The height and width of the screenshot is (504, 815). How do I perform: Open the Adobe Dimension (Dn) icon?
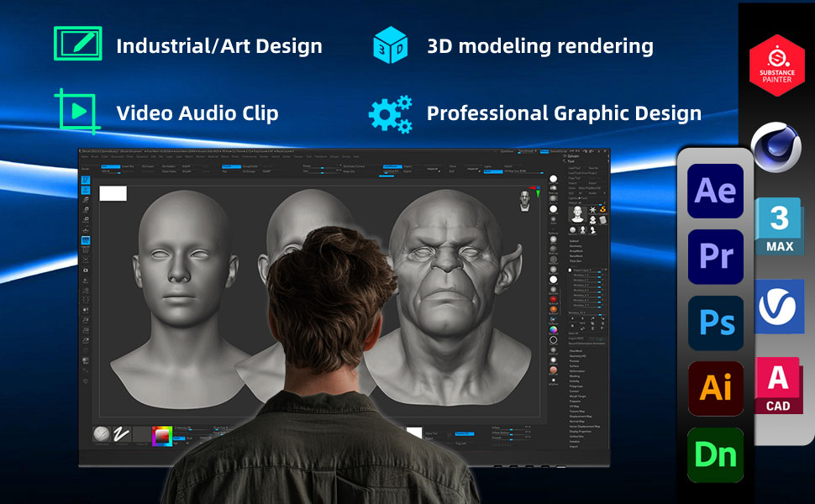pos(716,454)
